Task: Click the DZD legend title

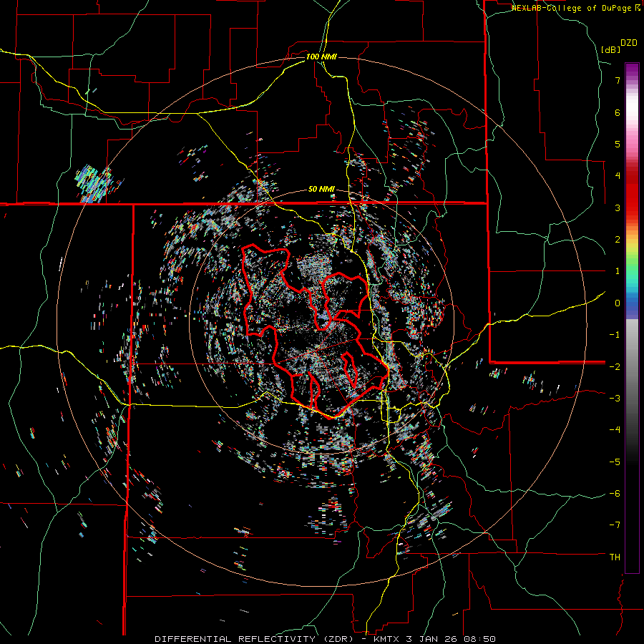Action: (629, 43)
